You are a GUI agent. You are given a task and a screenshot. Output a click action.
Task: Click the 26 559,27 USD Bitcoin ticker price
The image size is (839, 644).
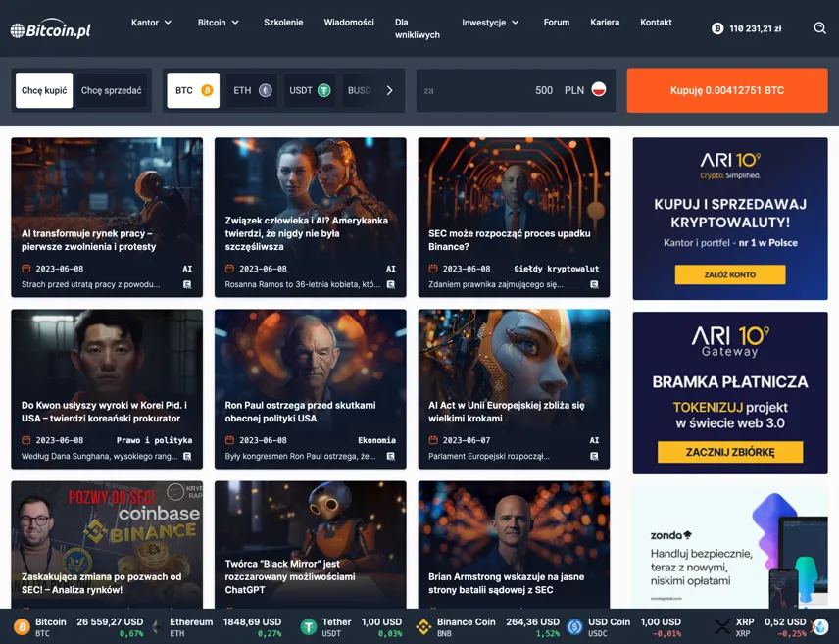coord(110,622)
